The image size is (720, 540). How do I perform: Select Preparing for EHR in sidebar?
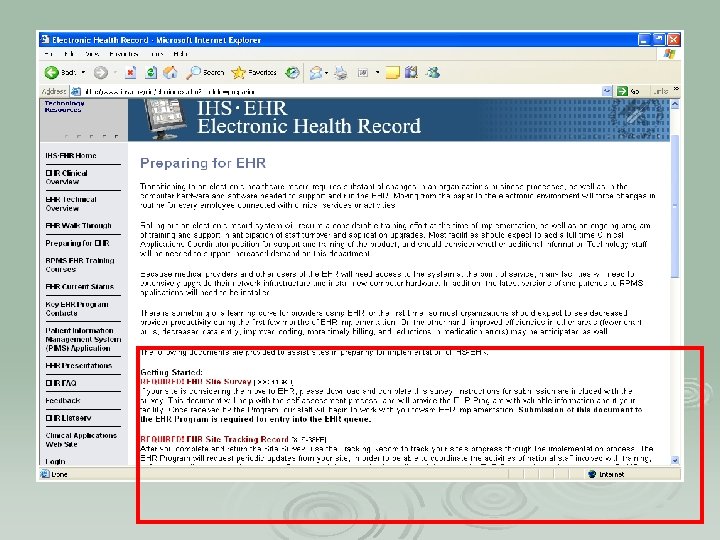pyautogui.click(x=77, y=243)
